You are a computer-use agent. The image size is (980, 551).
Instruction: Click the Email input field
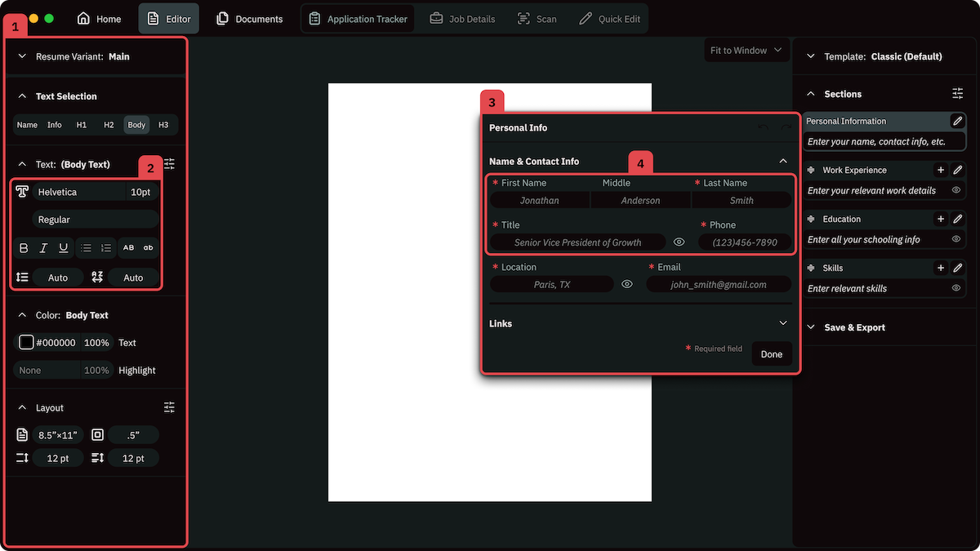[719, 285]
